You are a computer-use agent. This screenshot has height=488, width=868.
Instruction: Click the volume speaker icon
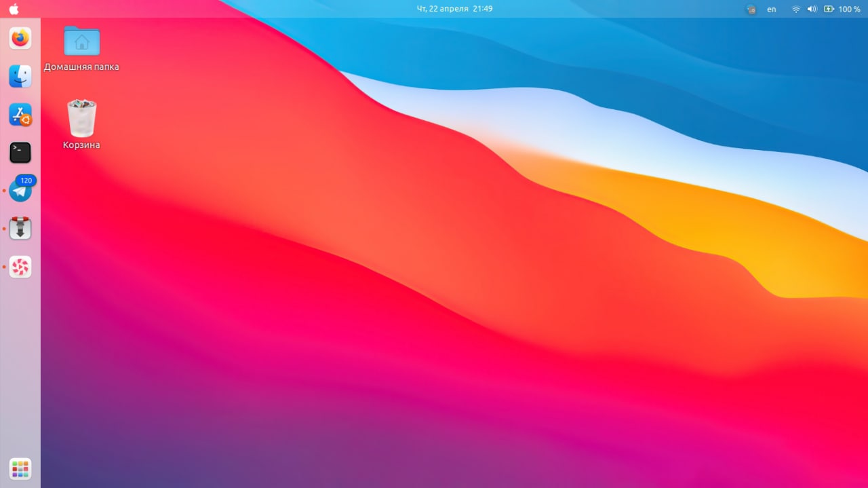(x=812, y=10)
